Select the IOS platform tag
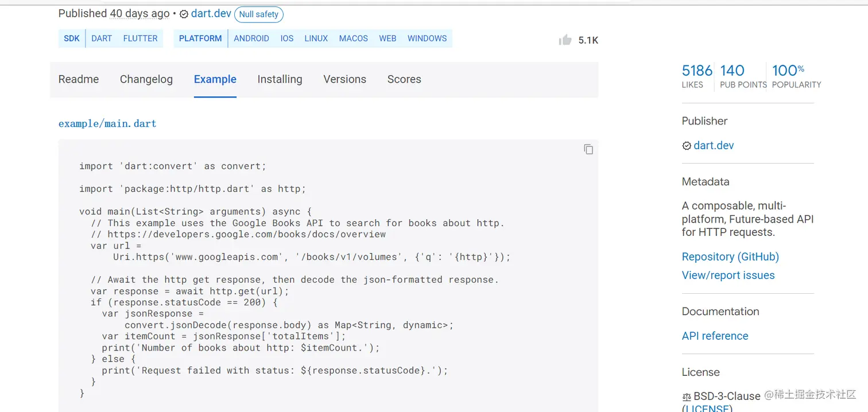The image size is (868, 412). (287, 38)
